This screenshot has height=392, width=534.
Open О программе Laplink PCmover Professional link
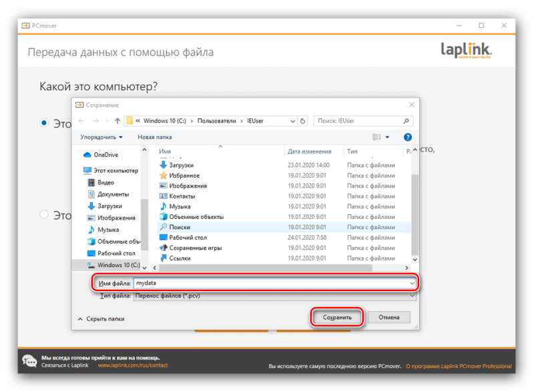pyautogui.click(x=459, y=367)
